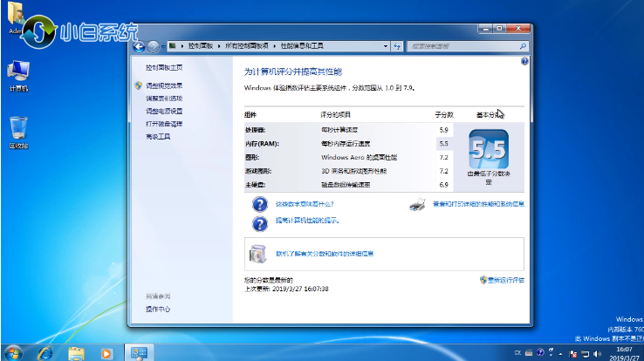644x361 pixels.
Task: Launch Internet Explorer from the taskbar
Action: point(45,352)
